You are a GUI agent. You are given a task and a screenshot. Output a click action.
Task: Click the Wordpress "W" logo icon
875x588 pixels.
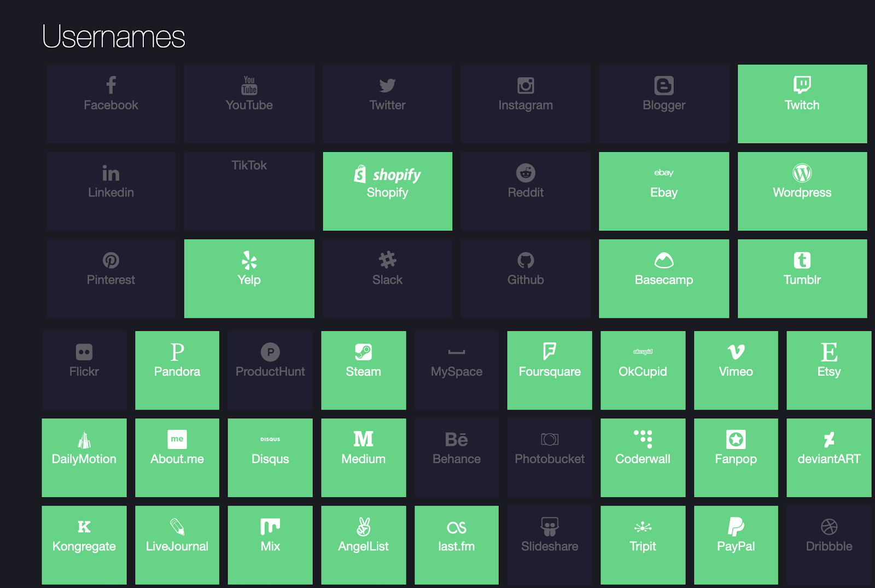coord(802,173)
